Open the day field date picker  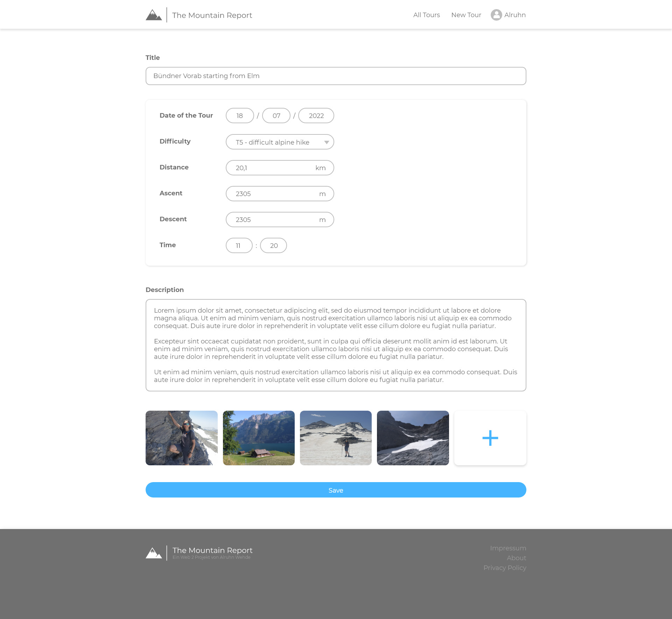point(239,116)
